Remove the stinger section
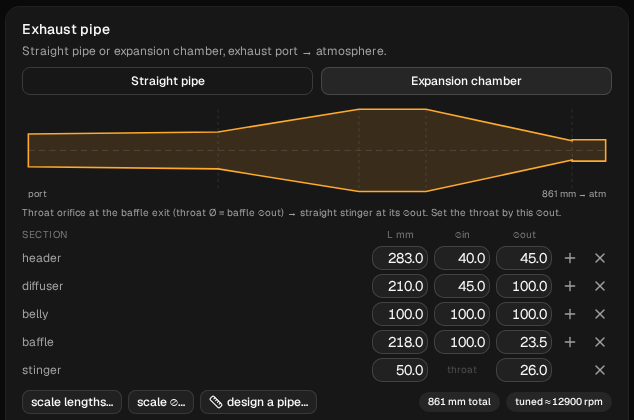 point(600,370)
